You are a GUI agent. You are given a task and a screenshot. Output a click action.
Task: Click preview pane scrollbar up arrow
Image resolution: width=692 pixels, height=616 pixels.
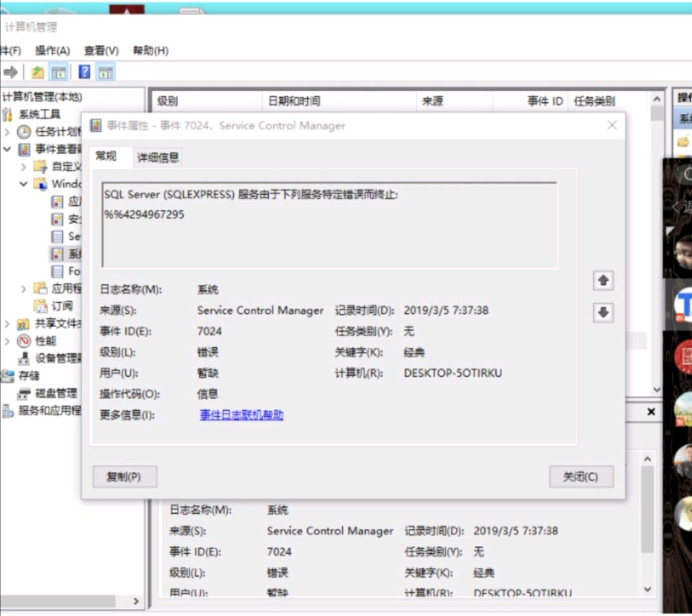click(x=647, y=460)
